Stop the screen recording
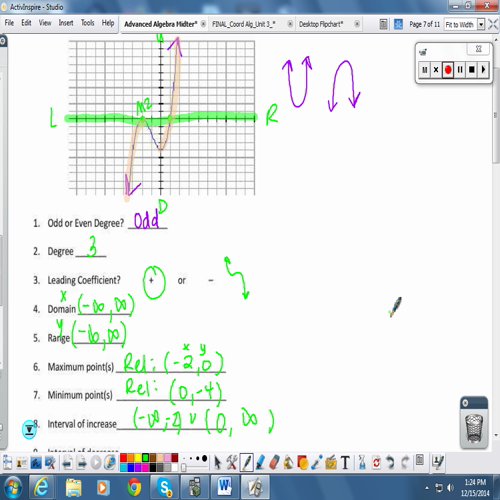The height and width of the screenshot is (500, 500). (x=471, y=70)
